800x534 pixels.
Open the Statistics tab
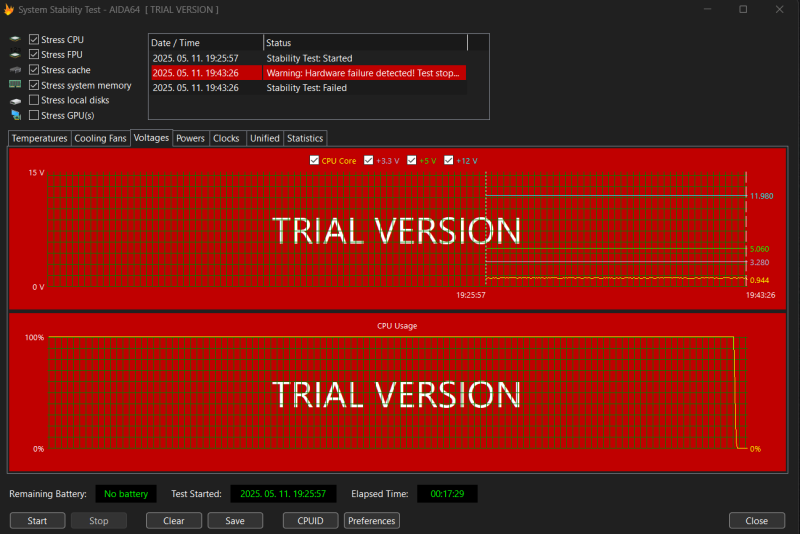pyautogui.click(x=305, y=138)
